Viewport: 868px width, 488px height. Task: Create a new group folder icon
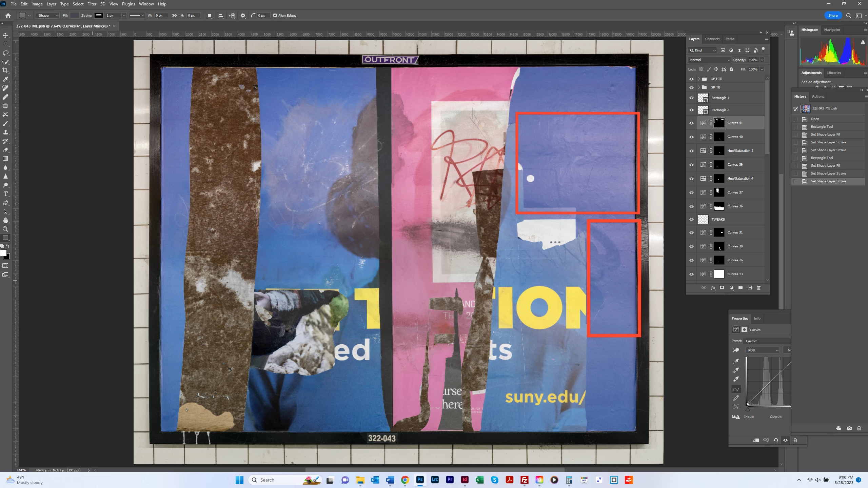pos(741,288)
